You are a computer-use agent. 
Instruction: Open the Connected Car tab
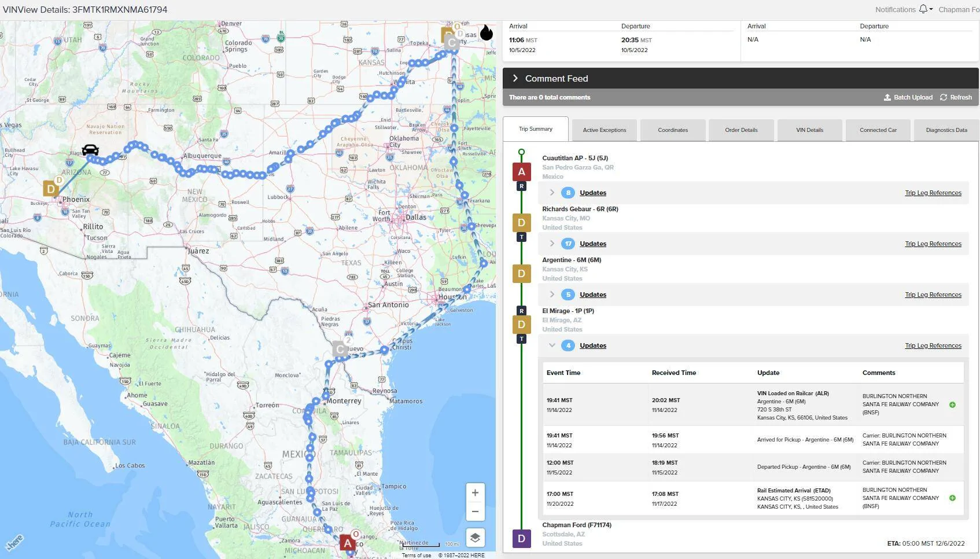[x=878, y=130]
